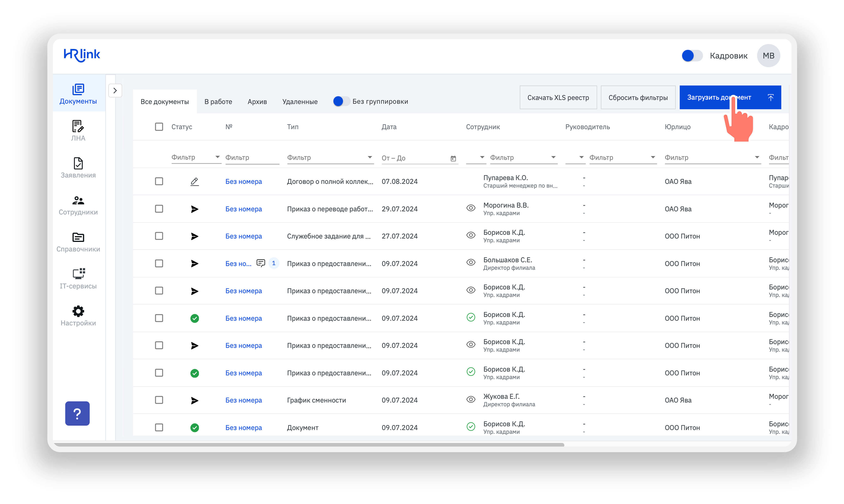The width and height of the screenshot is (844, 504).
Task: Click the № filter input field
Action: (x=252, y=158)
